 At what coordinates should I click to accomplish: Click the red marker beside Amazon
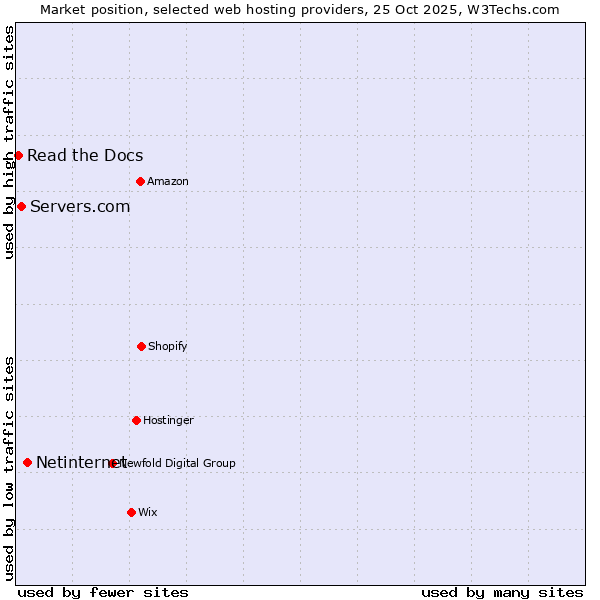pyautogui.click(x=140, y=181)
